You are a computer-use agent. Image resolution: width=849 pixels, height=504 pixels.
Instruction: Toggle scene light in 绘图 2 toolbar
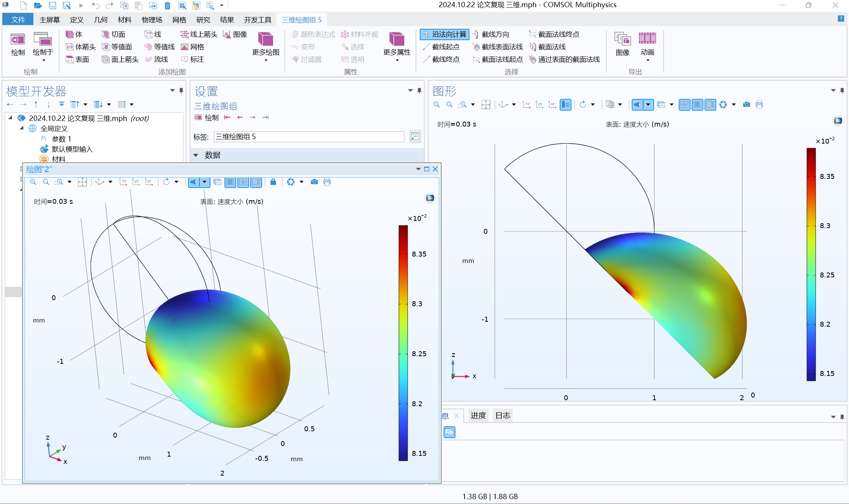click(x=193, y=182)
